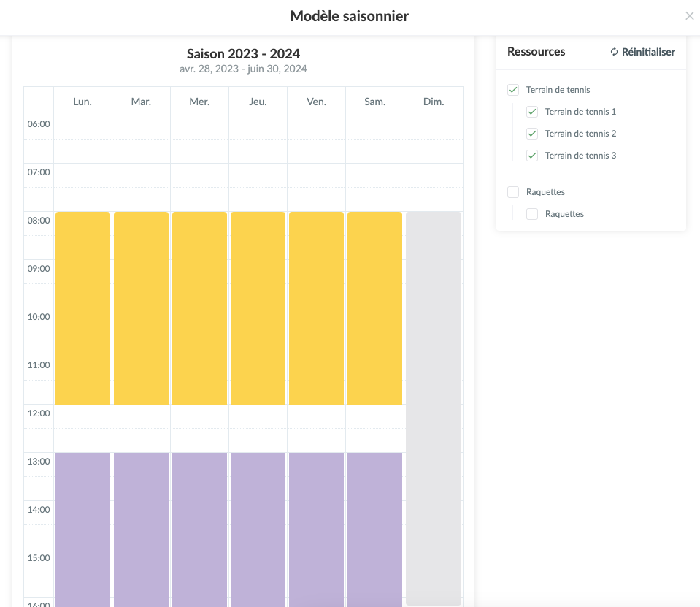
Task: Click the 09:00 time label
Action: (x=39, y=269)
